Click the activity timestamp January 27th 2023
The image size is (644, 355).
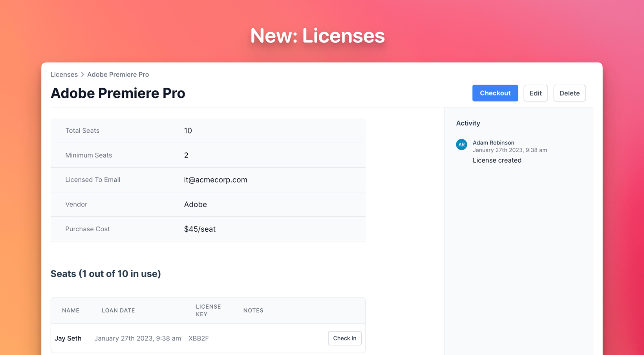[510, 150]
